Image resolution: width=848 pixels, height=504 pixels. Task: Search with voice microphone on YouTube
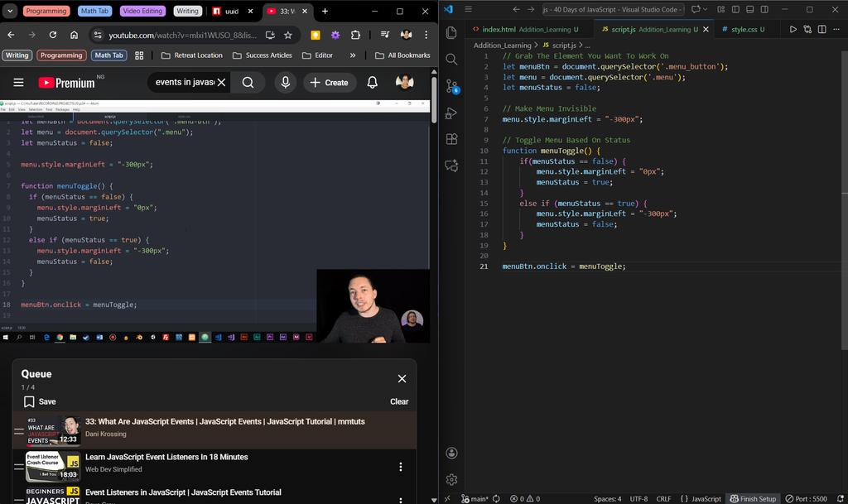[286, 82]
